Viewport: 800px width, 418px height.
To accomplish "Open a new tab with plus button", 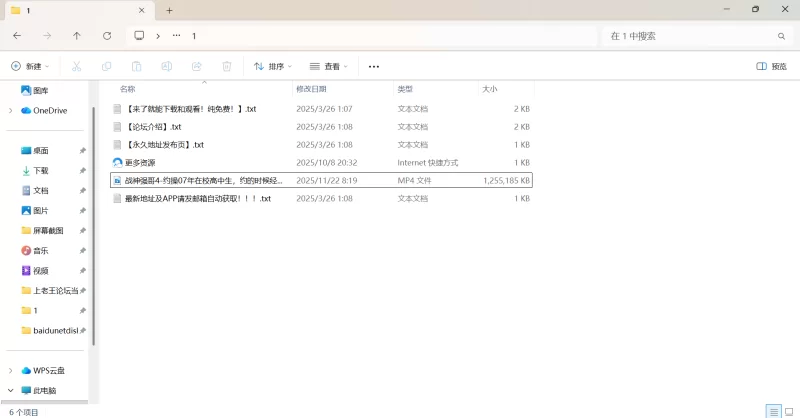I will [169, 10].
